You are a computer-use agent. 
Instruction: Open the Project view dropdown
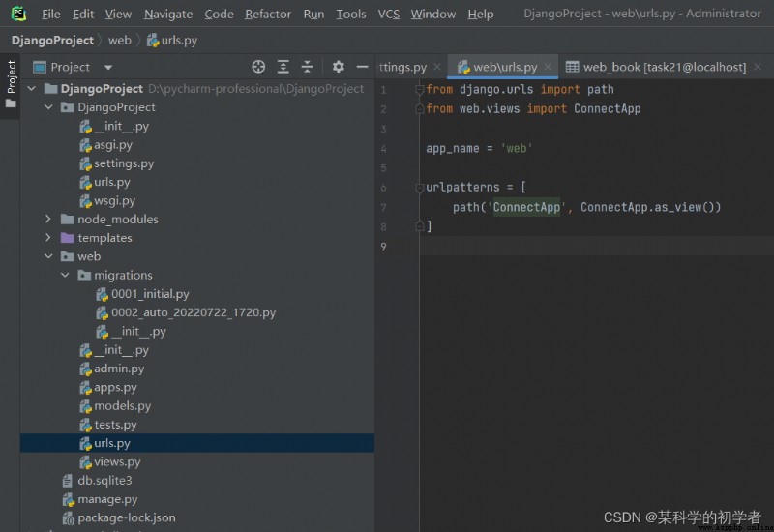tap(108, 67)
